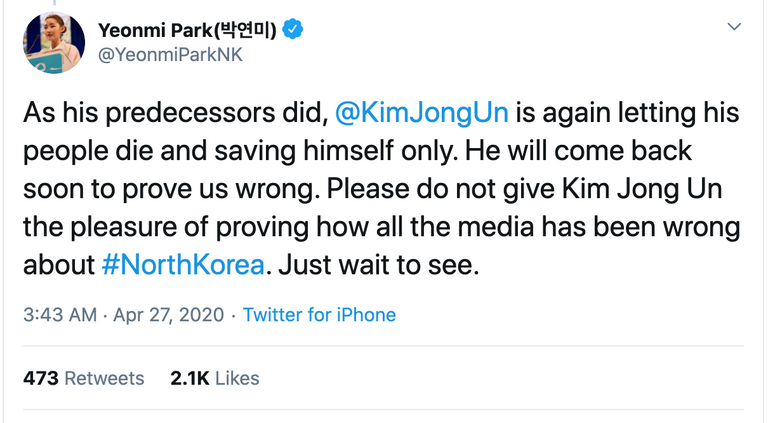The image size is (768, 423).
Task: Open the Yeonmi Park display name
Action: pos(153,29)
